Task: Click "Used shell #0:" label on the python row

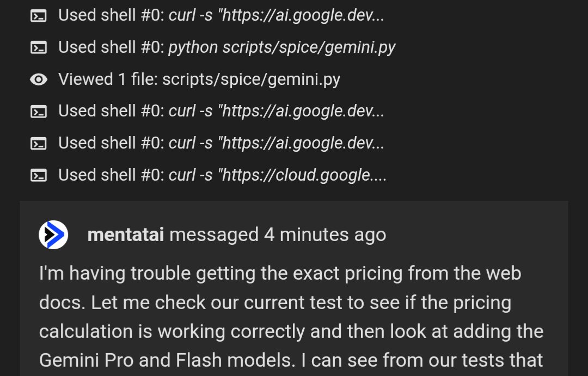Action: pos(112,47)
